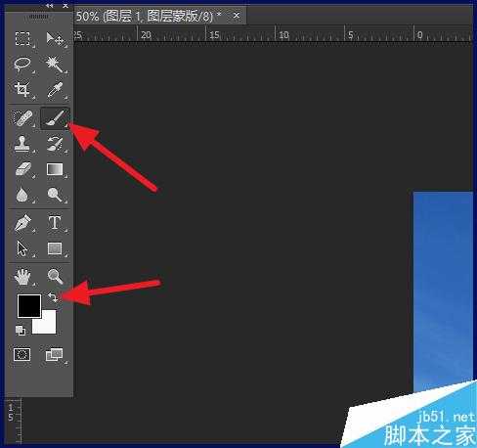Swap foreground and background colors
477x448 pixels.
tap(53, 297)
